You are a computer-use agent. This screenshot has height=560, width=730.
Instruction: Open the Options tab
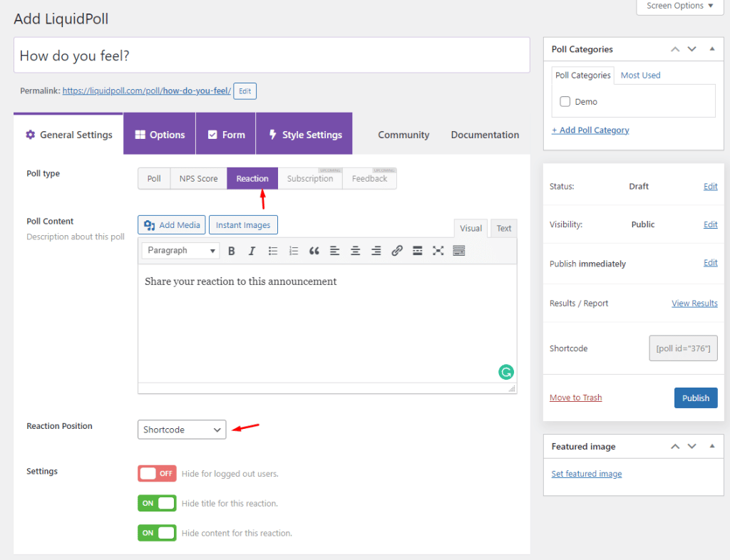[160, 135]
